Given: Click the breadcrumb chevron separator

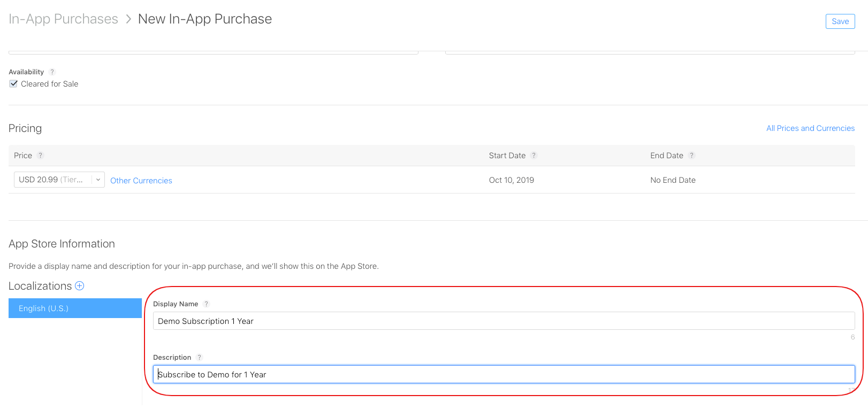Looking at the screenshot, I should coord(128,19).
